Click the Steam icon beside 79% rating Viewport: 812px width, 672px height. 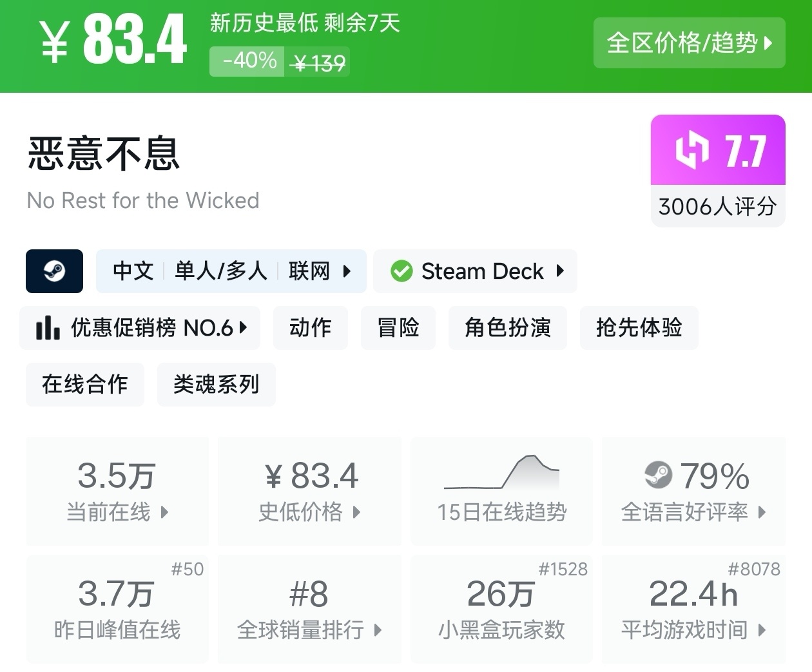[x=658, y=475]
